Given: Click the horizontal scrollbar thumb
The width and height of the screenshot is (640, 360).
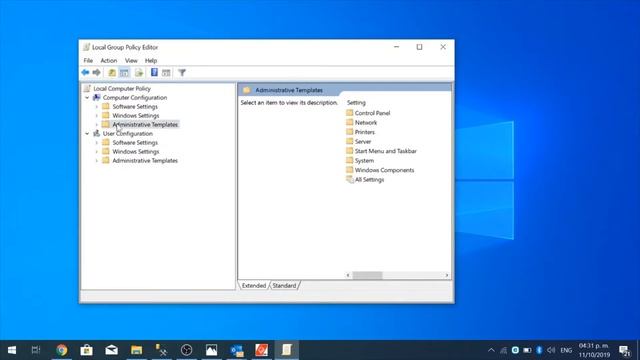Looking at the screenshot, I should click(x=367, y=275).
